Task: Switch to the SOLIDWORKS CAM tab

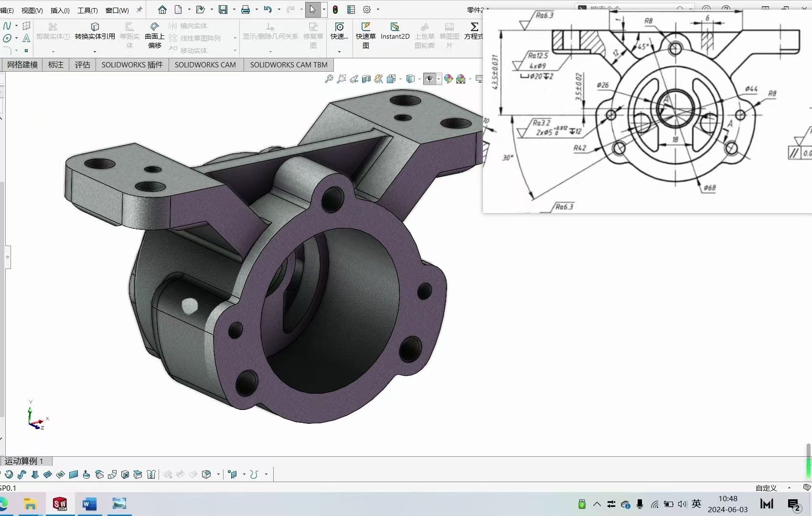Action: click(205, 64)
